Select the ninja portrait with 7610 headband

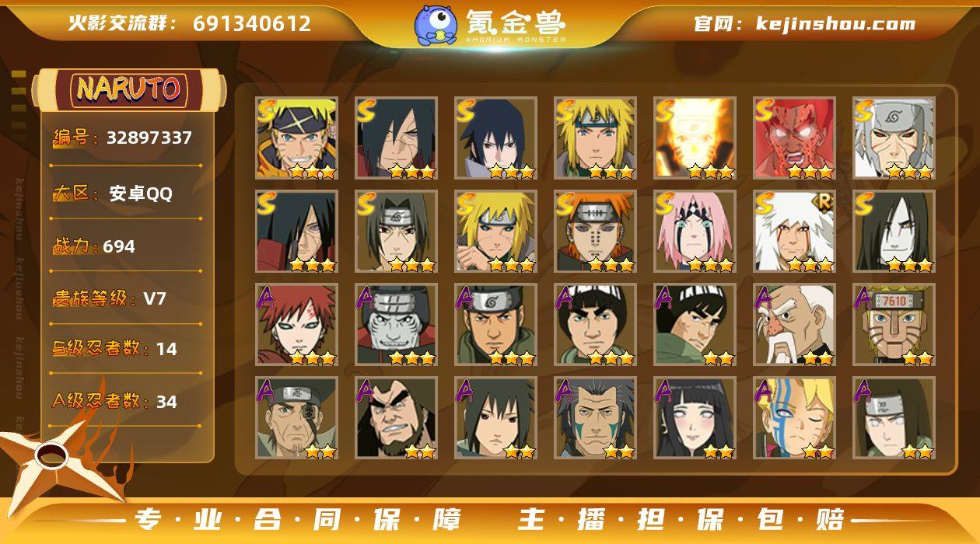[894, 325]
